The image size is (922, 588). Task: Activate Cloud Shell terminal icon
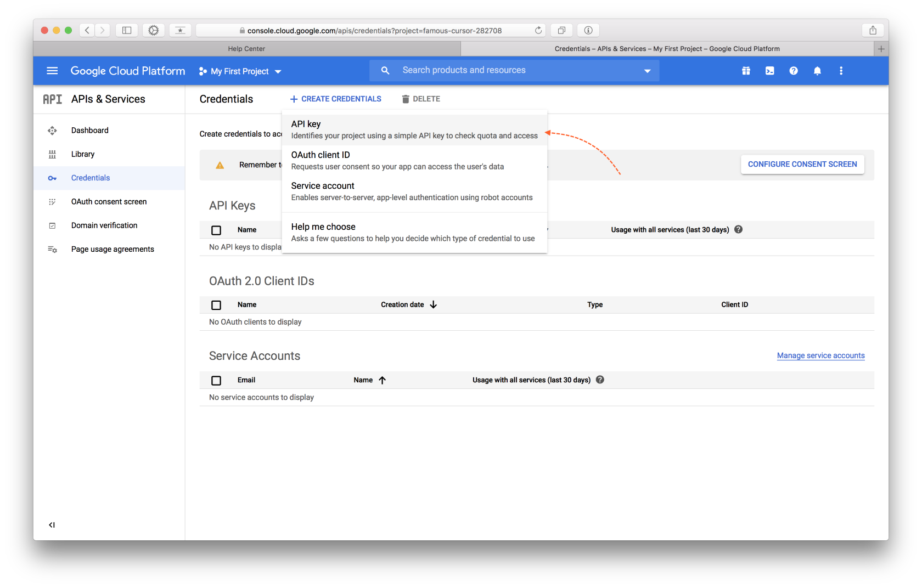pos(770,71)
